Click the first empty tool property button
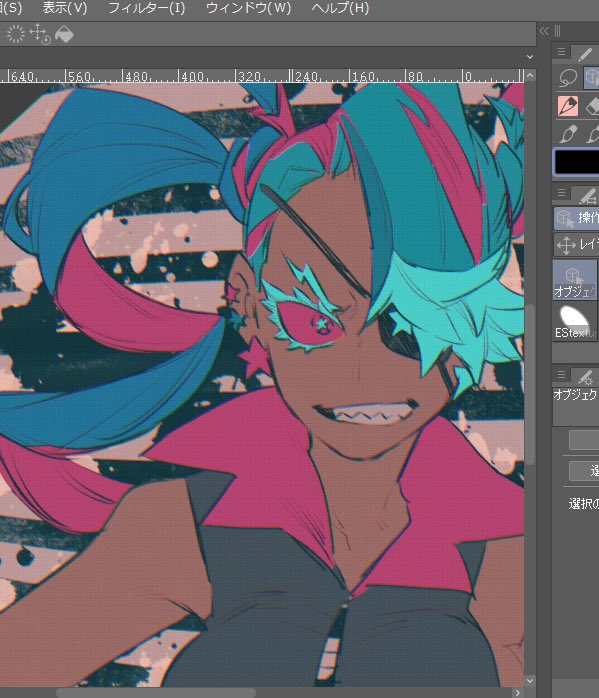599x698 pixels. click(x=584, y=440)
